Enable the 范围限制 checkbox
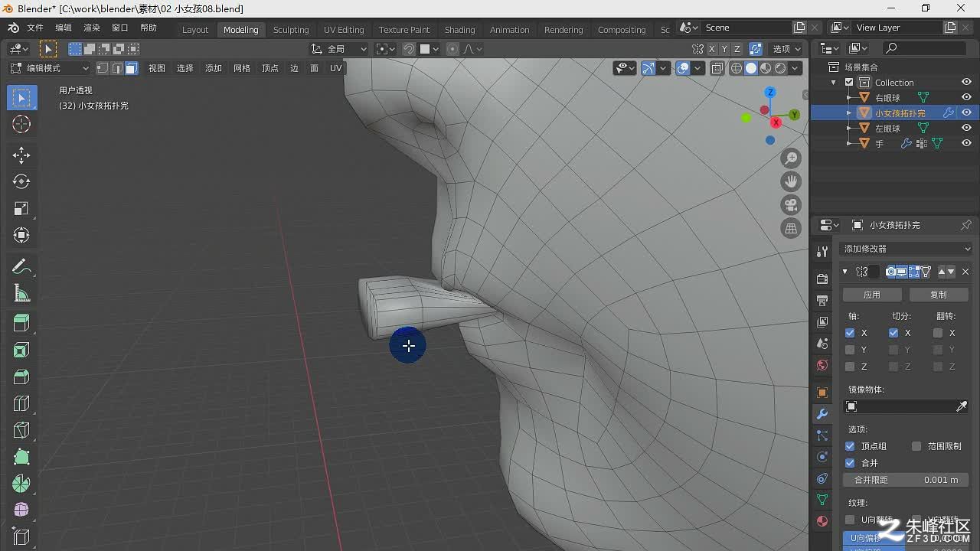The image size is (980, 551). tap(916, 446)
